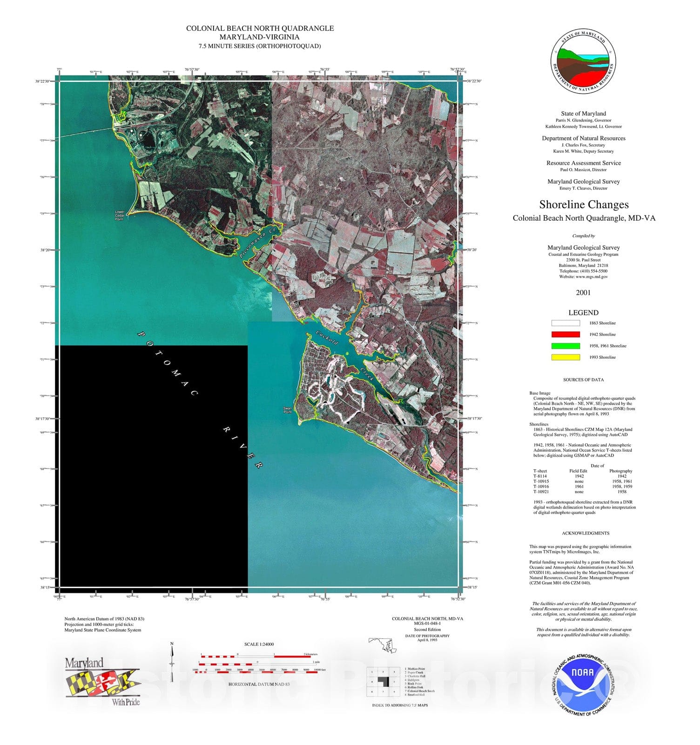The height and width of the screenshot is (745, 700).
Task: Click the 'Swan Point' map label
Action: 287,410
